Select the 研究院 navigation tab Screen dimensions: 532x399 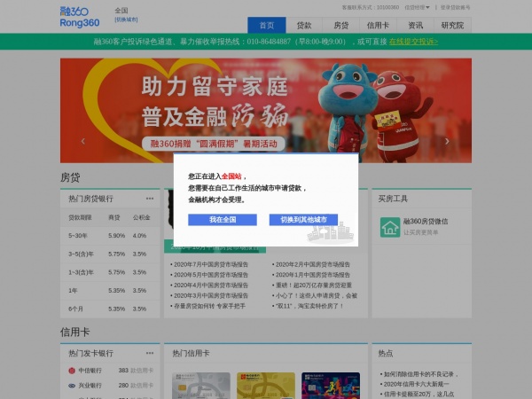point(452,25)
